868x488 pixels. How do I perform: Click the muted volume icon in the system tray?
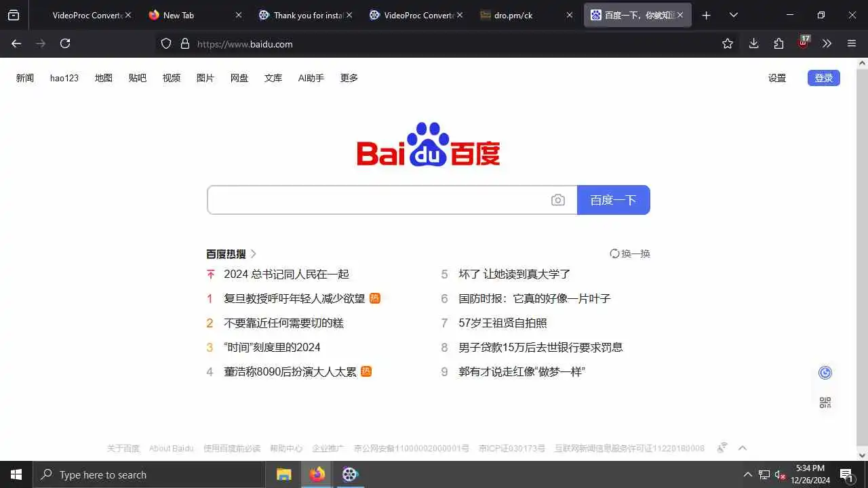780,474
